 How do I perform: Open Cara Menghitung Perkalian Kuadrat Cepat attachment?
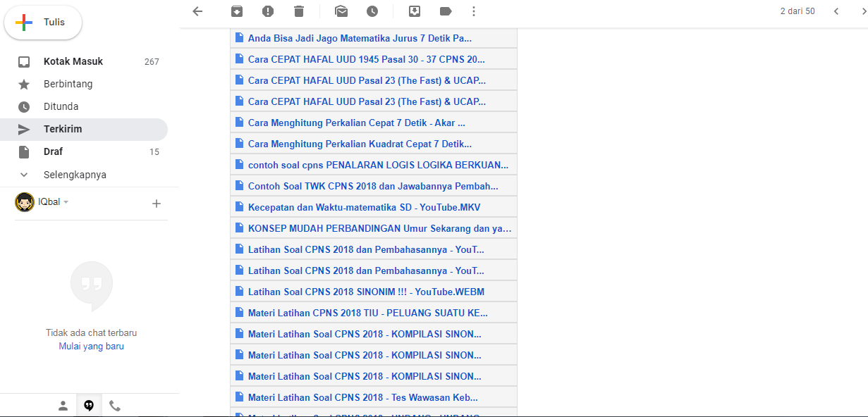(x=374, y=144)
